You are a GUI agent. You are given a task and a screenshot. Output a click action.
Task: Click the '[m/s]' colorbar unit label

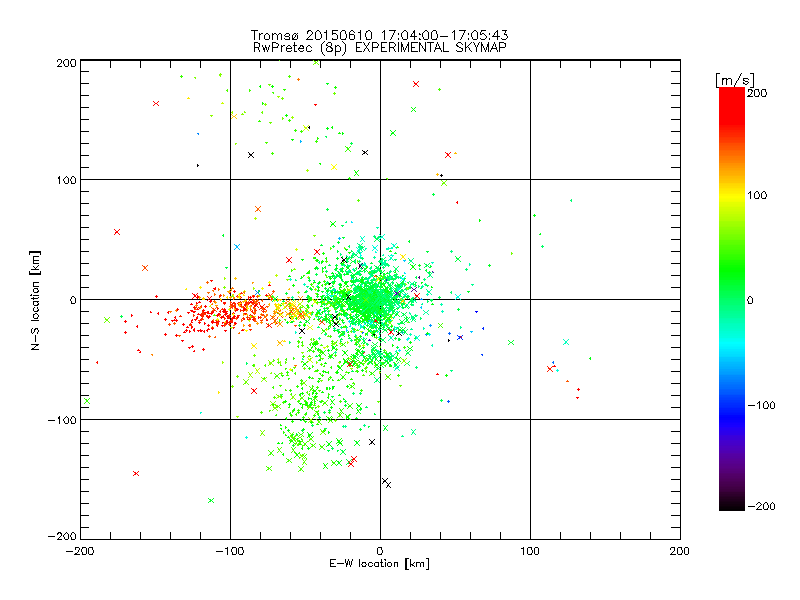(x=735, y=80)
